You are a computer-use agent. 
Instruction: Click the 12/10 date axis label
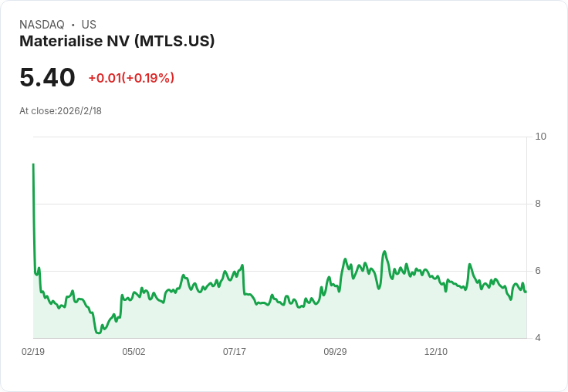pyautogui.click(x=436, y=352)
